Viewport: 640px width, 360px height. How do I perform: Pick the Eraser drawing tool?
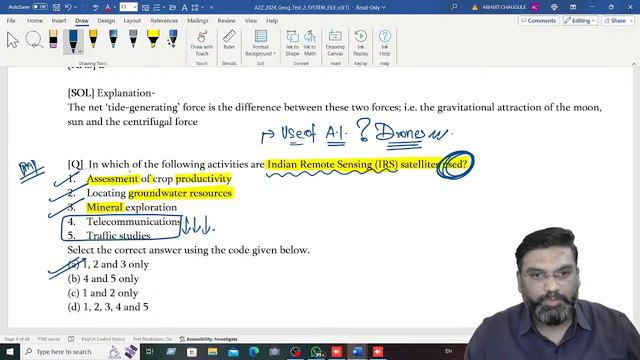coord(53,39)
